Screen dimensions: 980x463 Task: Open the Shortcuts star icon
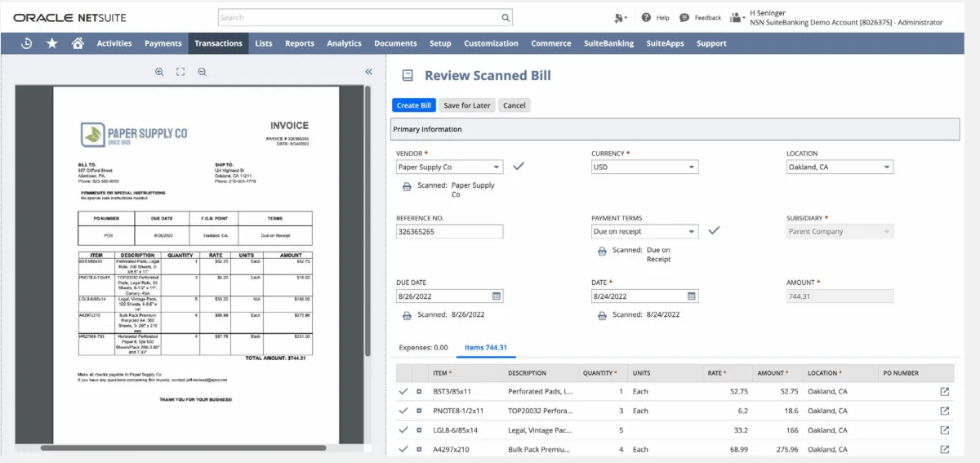pos(52,43)
